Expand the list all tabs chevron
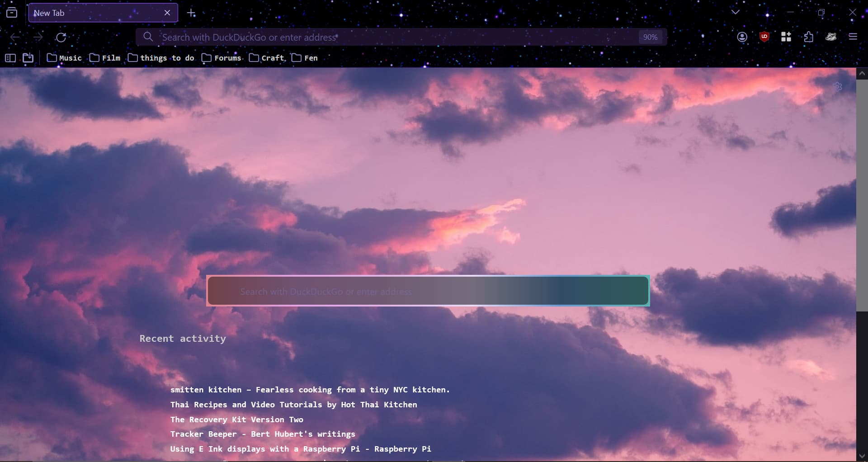The height and width of the screenshot is (462, 868). (x=736, y=13)
